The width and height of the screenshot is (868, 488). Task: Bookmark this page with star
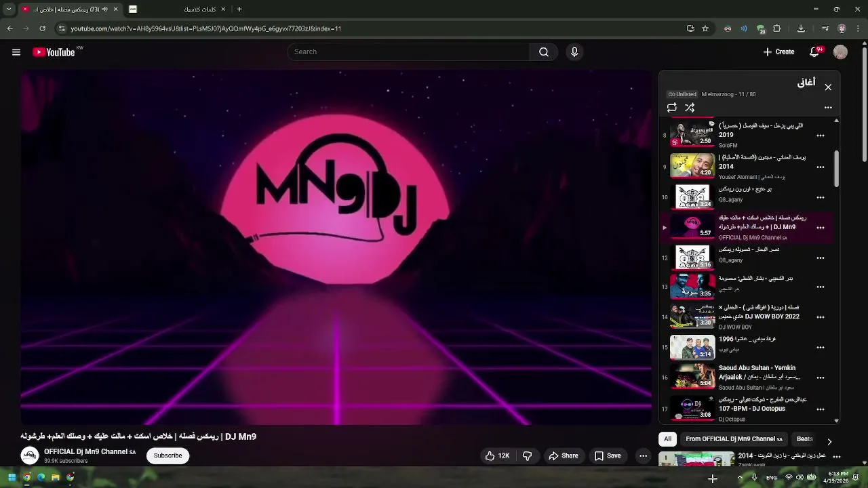tap(705, 28)
